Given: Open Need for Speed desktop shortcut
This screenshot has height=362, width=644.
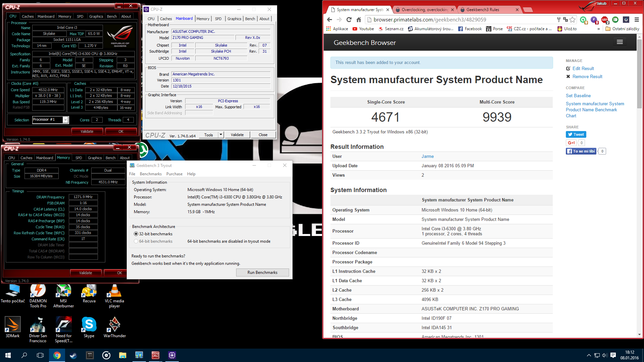Looking at the screenshot, I should [63, 330].
